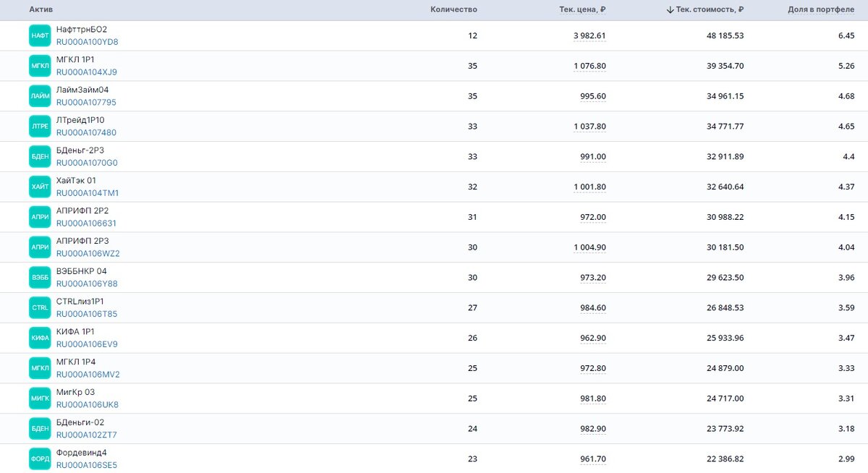The width and height of the screenshot is (868, 473).
Task: Click the БДЕН icon beside БДеньг-2Р3
Action: click(40, 156)
